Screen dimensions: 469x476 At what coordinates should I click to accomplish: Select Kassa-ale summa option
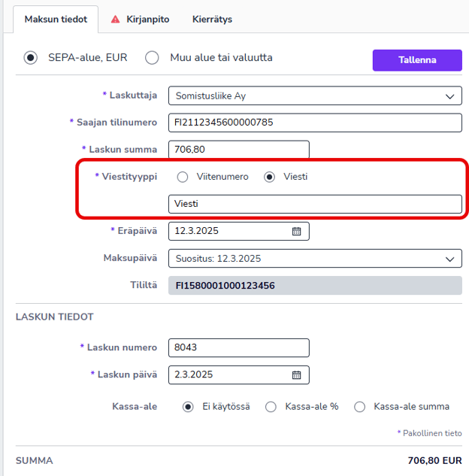360,407
